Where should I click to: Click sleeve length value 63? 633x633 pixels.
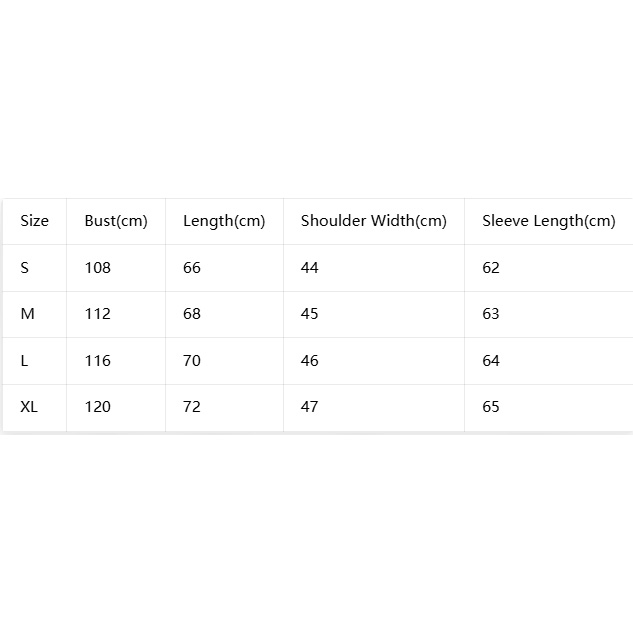tap(491, 314)
